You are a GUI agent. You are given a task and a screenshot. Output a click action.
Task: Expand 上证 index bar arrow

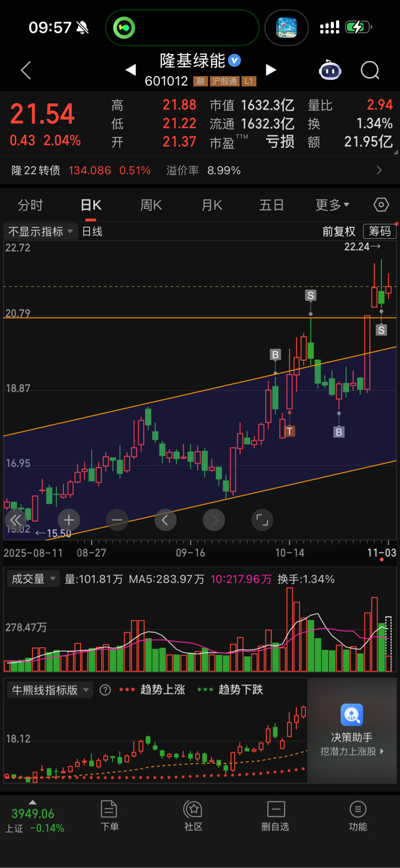click(32, 802)
